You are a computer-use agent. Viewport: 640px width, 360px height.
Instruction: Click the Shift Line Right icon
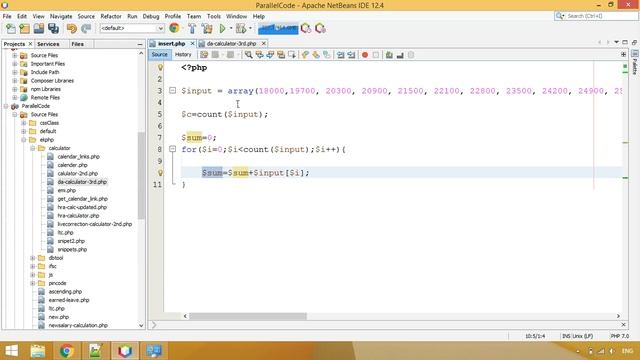[351, 55]
